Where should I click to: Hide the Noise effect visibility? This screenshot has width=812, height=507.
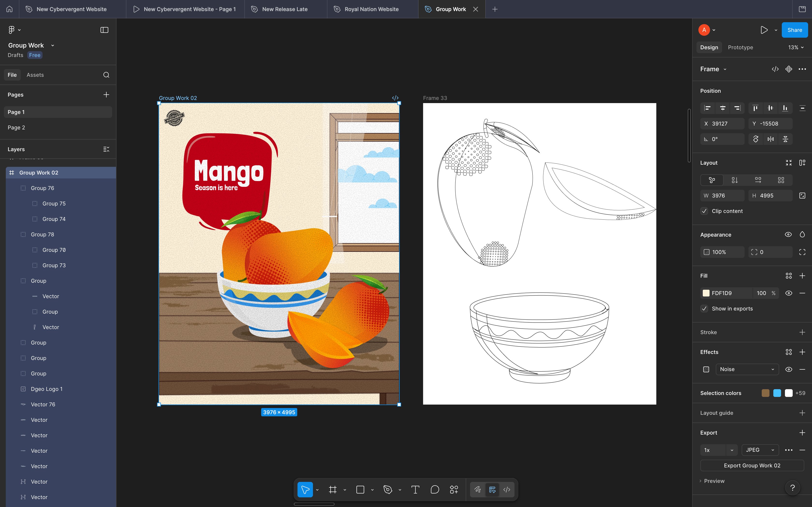click(789, 369)
